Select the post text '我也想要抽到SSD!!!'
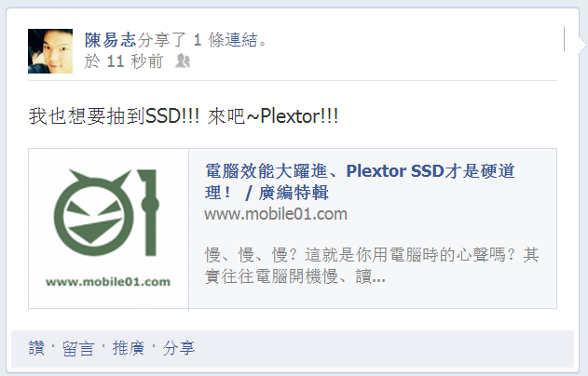Image resolution: width=588 pixels, height=376 pixels. pyautogui.click(x=114, y=115)
